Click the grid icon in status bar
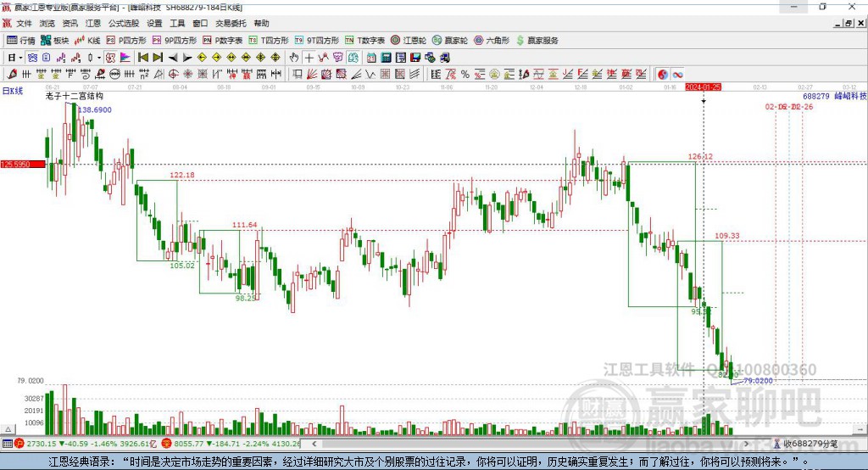Screen dimensions: 868x470 7,444
